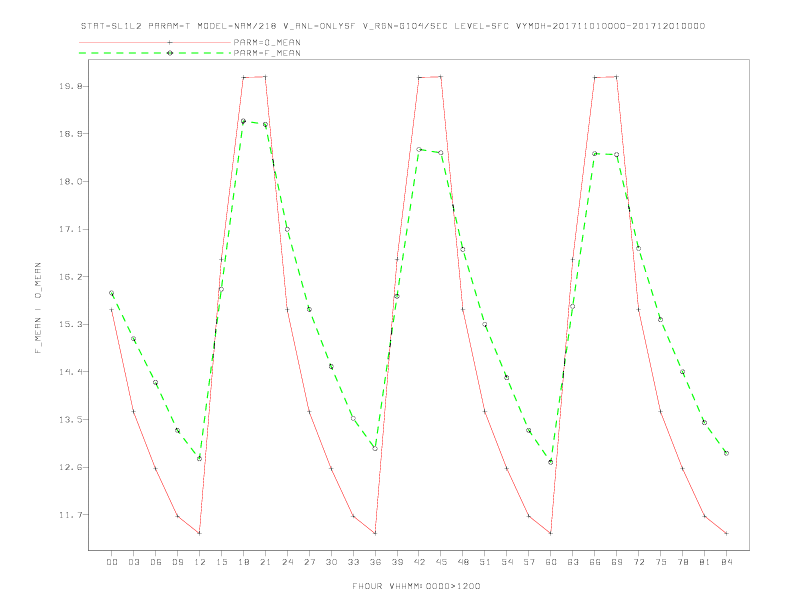The width and height of the screenshot is (792, 612).
Task: Click the 21 forecast hour tick label
Action: (265, 562)
